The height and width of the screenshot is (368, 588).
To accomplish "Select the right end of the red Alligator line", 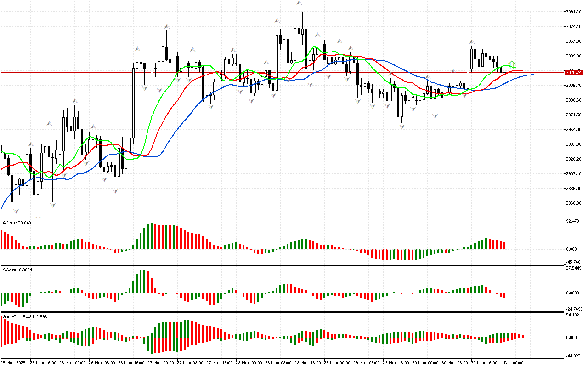I will [x=522, y=71].
